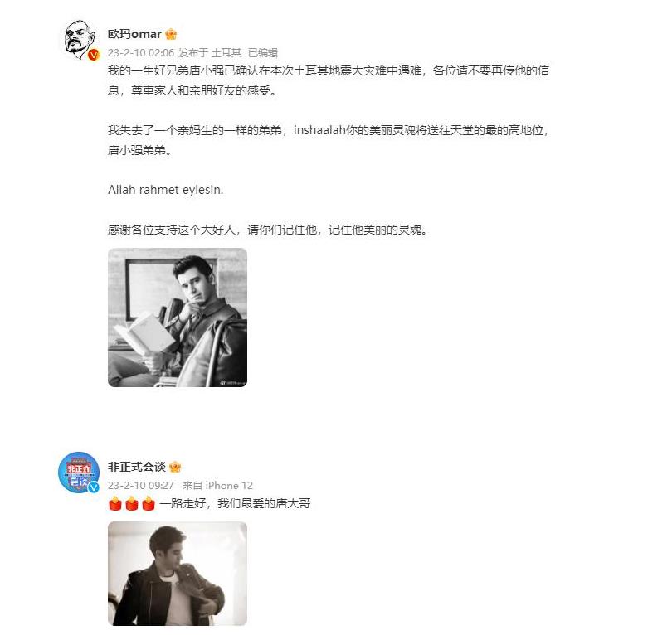Click the 已编辑 edited label

[x=263, y=53]
